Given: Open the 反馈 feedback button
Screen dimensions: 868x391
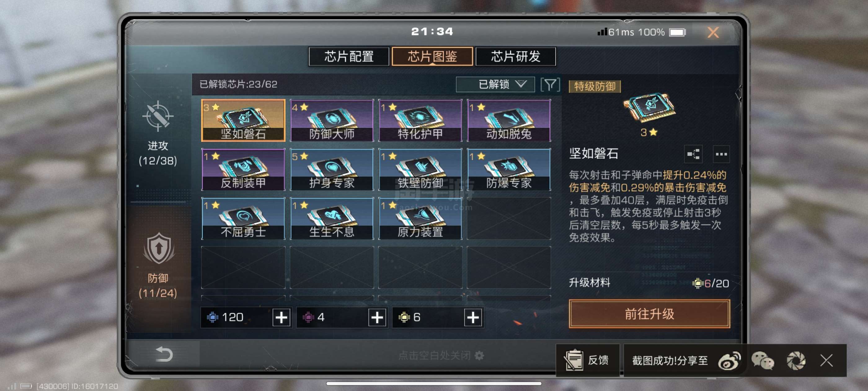Looking at the screenshot, I should tap(587, 360).
